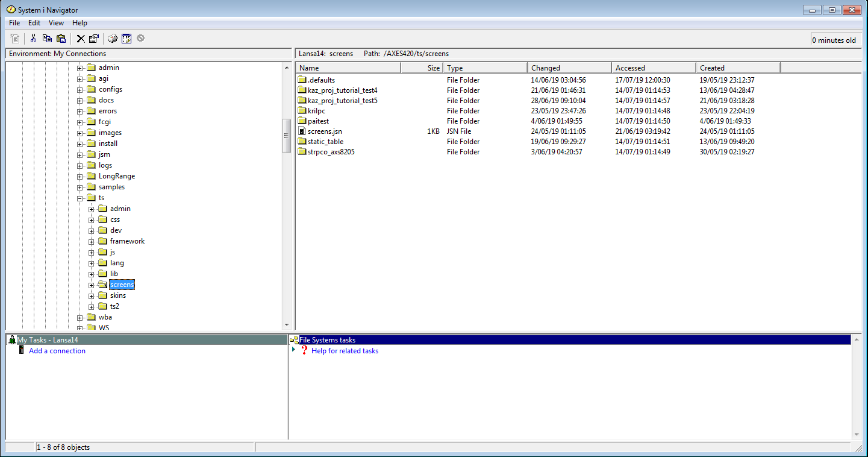Expand the framework folder in tree
Image resolution: width=868 pixels, height=457 pixels.
coord(92,241)
